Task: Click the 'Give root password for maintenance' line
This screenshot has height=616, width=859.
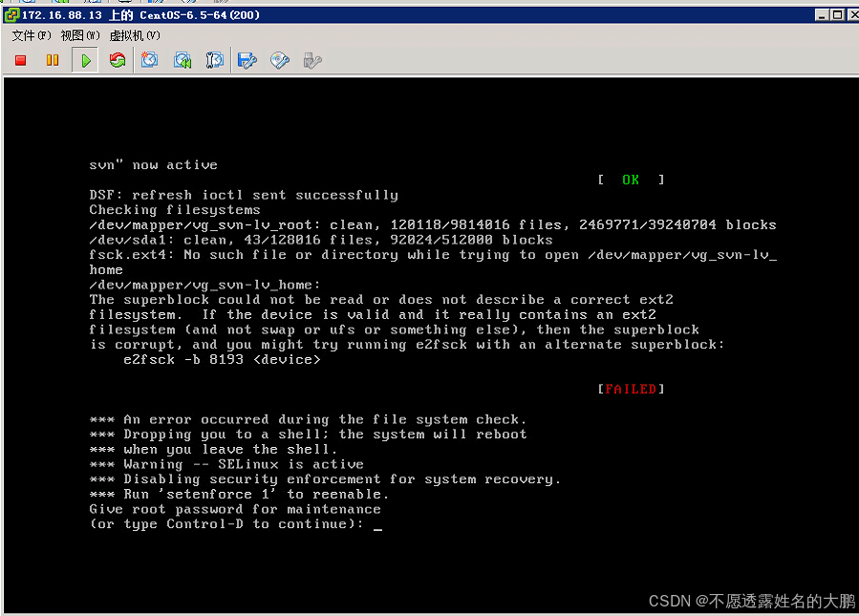Action: [x=235, y=509]
